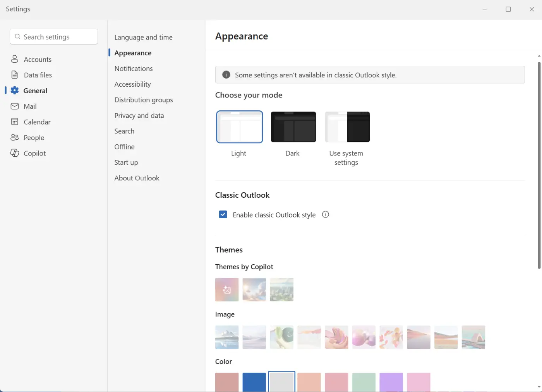Click the General gear icon
Image resolution: width=542 pixels, height=392 pixels.
click(15, 91)
